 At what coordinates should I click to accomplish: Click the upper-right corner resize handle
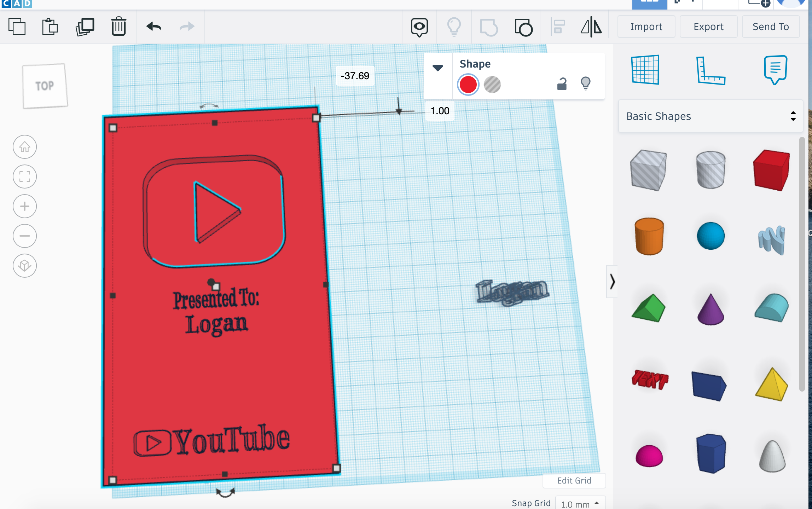pyautogui.click(x=316, y=118)
